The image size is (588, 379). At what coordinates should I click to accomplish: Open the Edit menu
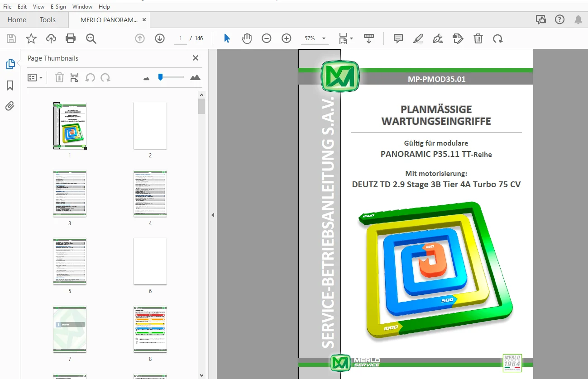pyautogui.click(x=22, y=7)
